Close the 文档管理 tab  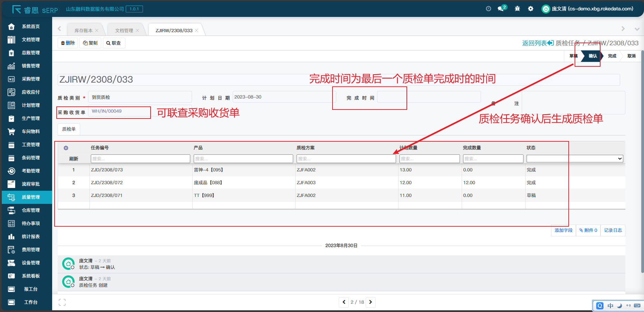point(137,30)
